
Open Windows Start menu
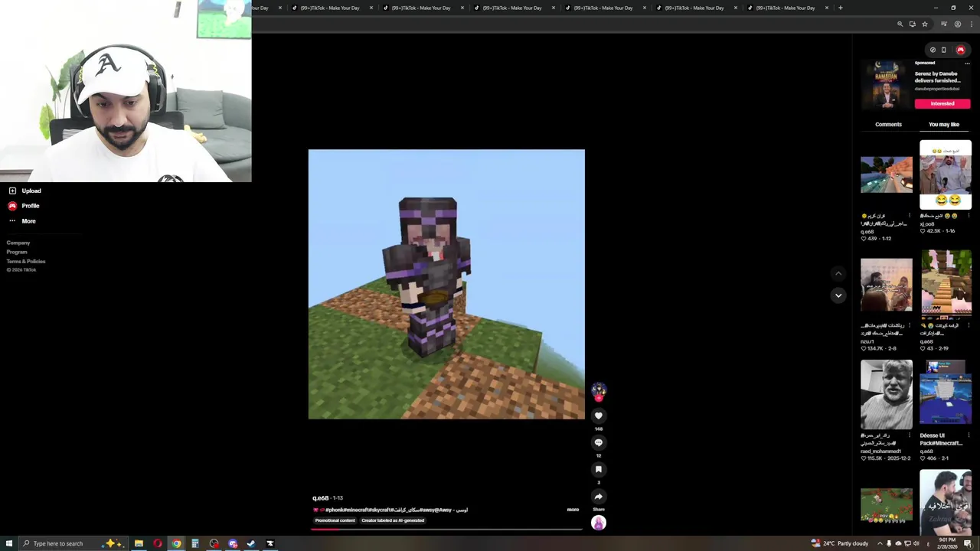[8, 543]
